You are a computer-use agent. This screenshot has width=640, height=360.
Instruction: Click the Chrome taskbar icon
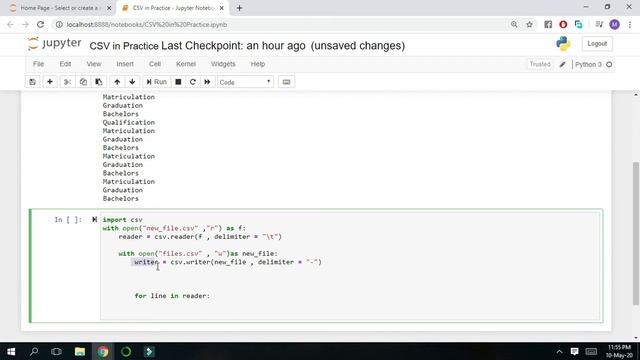click(x=103, y=351)
